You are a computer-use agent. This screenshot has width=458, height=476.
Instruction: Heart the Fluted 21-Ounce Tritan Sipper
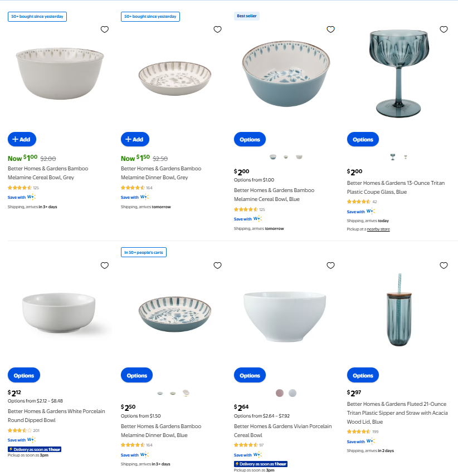444,266
